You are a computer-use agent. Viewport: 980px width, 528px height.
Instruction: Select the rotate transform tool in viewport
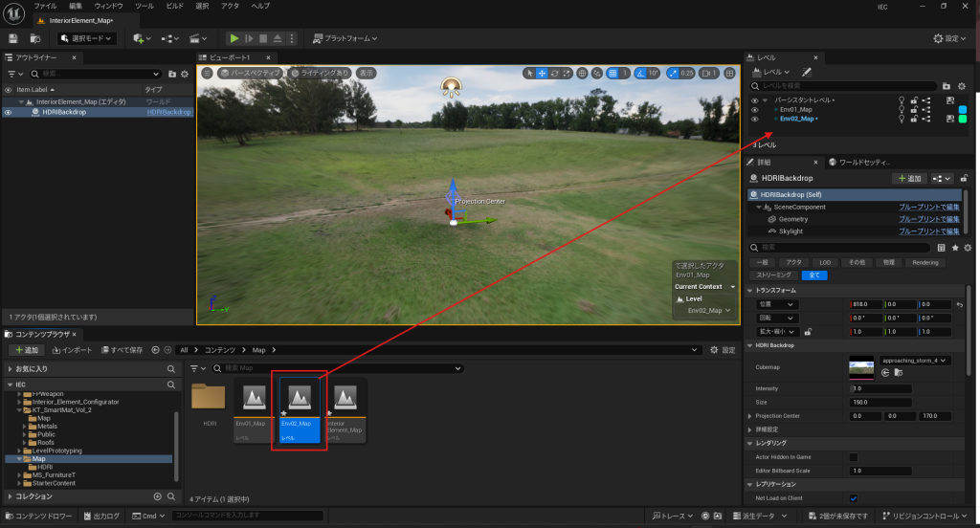point(555,73)
